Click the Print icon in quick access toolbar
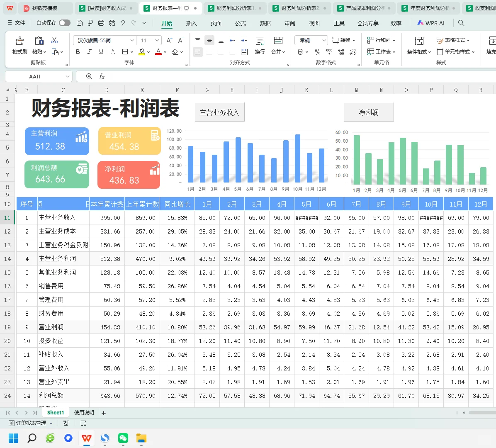Screen dimensions: 496x448 (x=101, y=23)
